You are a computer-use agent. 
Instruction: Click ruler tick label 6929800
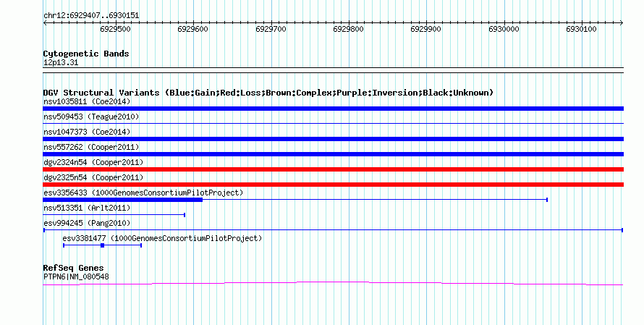click(x=348, y=29)
